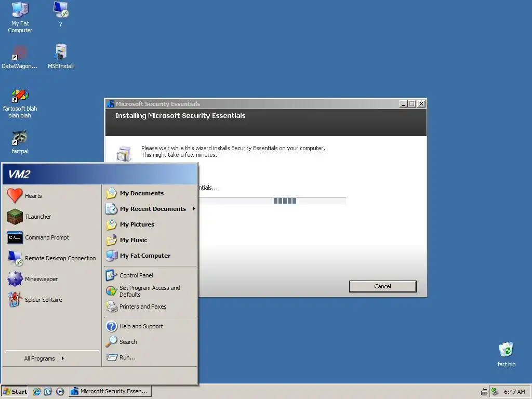The width and height of the screenshot is (532, 399).
Task: Click 'Installing Microsoft Security Essentials' heading
Action: (180, 116)
